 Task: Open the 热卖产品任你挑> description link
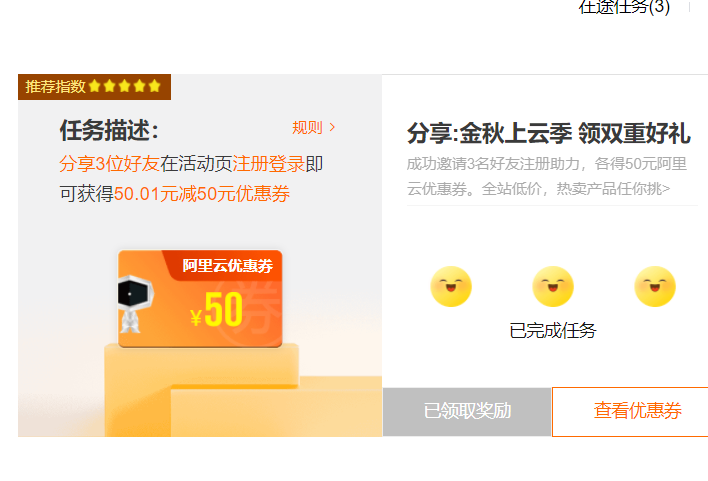click(613, 189)
